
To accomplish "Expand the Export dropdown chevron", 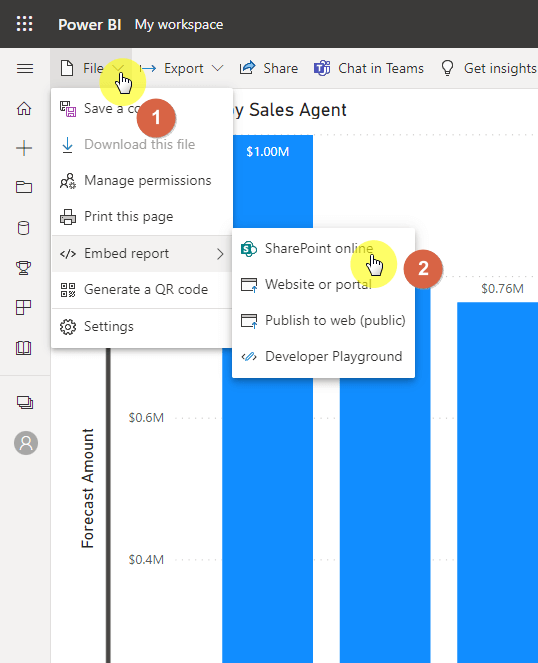I will point(217,68).
